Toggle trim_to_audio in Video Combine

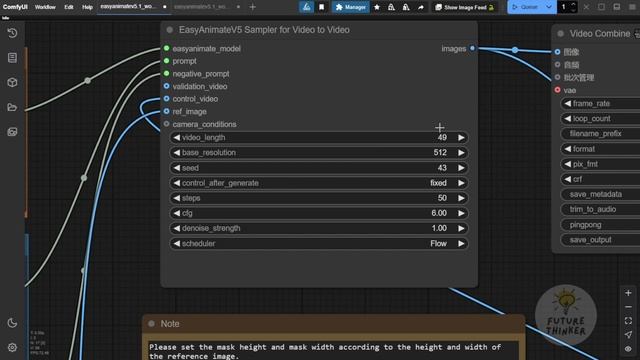600,209
